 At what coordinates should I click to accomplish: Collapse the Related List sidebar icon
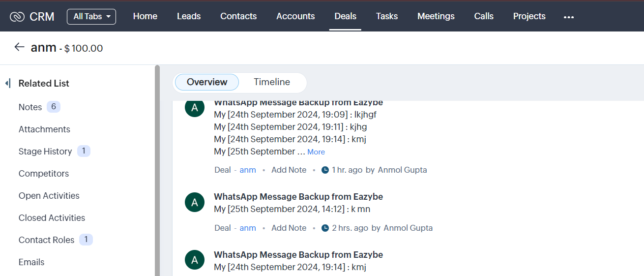click(x=8, y=83)
